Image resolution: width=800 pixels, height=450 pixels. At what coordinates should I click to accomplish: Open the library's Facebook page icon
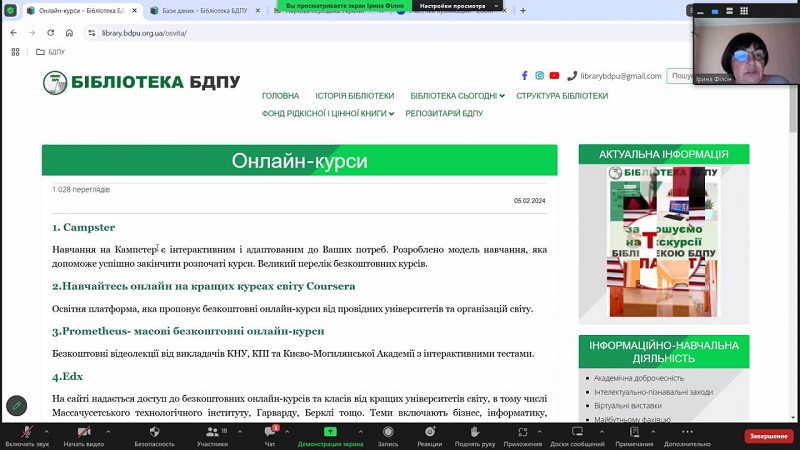(524, 76)
